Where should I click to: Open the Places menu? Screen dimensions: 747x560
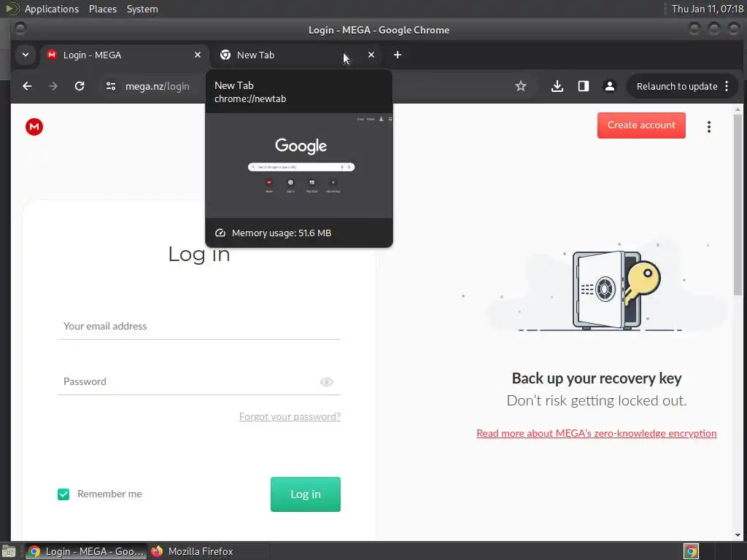(103, 9)
